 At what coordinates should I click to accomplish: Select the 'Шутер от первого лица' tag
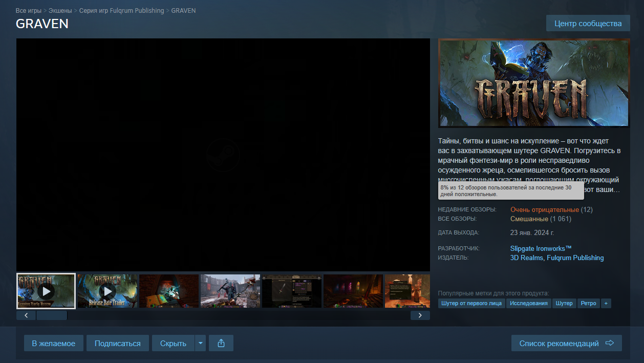(x=471, y=303)
